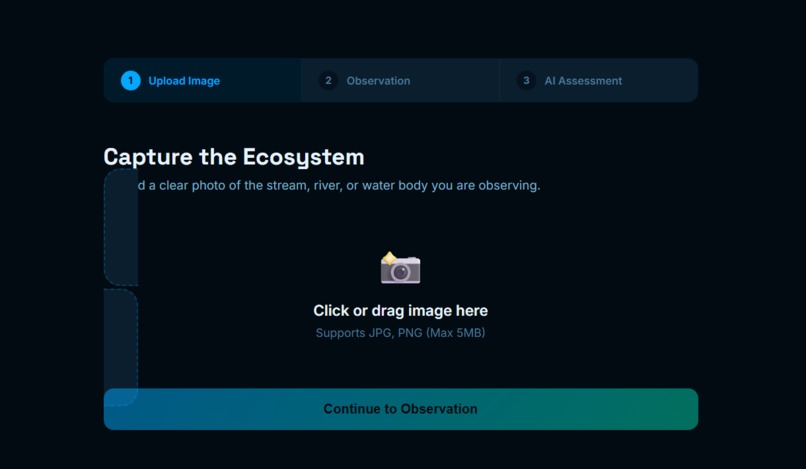Viewport: 806px width, 469px height.
Task: Click the step number 3 circle
Action: point(526,81)
